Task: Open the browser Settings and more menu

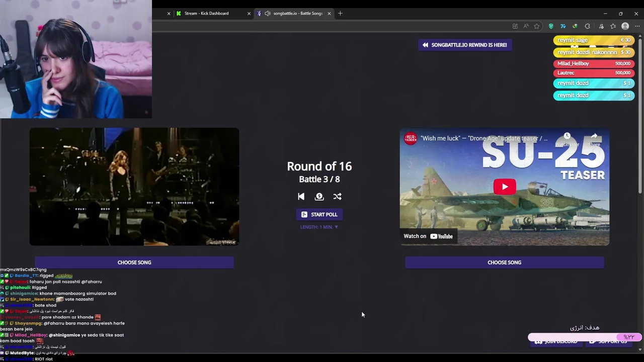Action: (637, 26)
